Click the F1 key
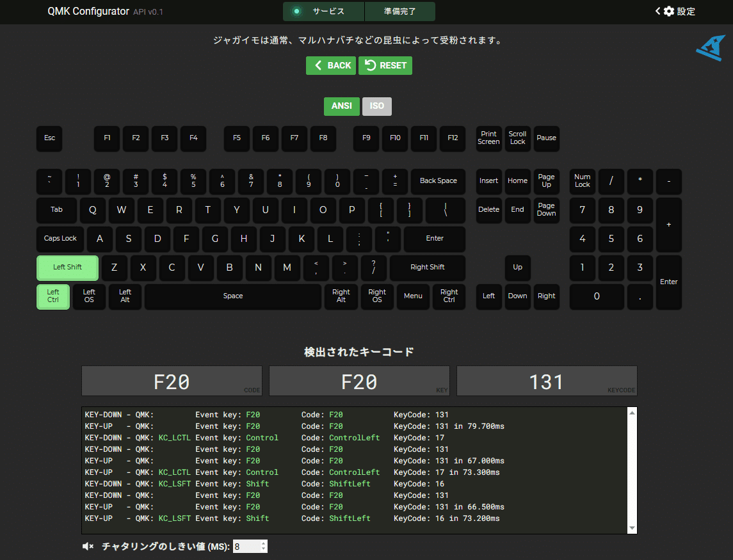Screen dimensions: 733x560 [x=107, y=138]
